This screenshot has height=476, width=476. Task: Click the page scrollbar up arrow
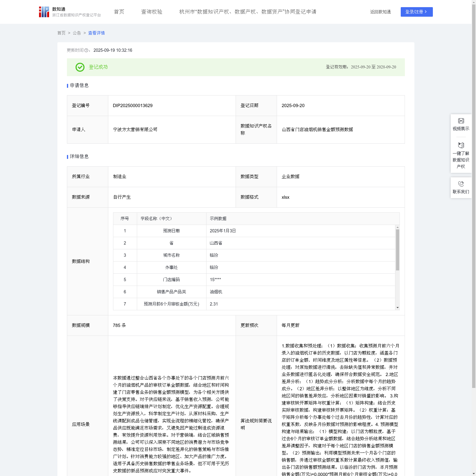click(474, 2)
